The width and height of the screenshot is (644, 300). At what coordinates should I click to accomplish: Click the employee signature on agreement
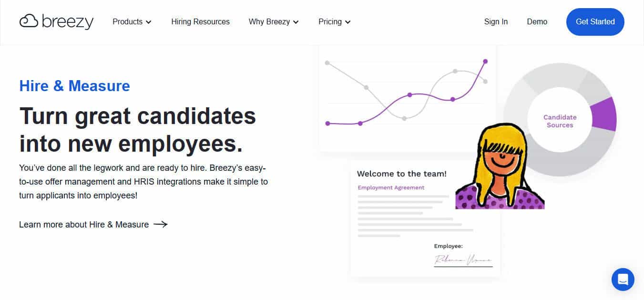click(x=463, y=260)
